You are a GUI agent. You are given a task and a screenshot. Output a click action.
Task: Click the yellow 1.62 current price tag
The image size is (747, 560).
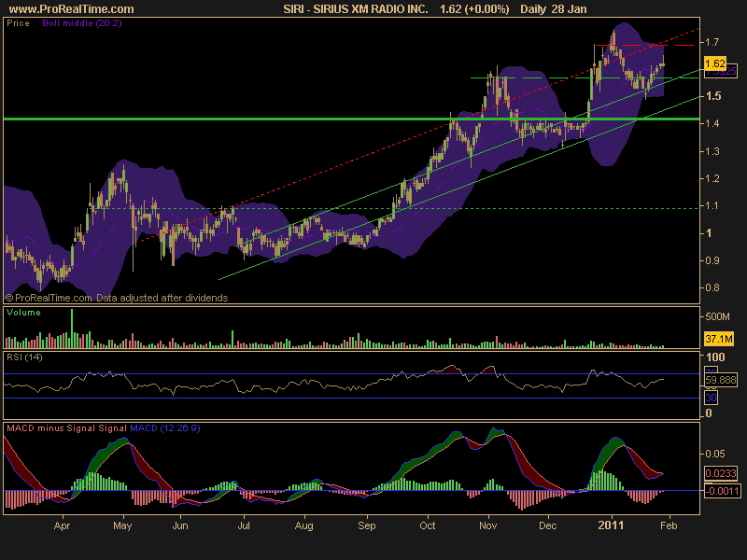pyautogui.click(x=714, y=63)
